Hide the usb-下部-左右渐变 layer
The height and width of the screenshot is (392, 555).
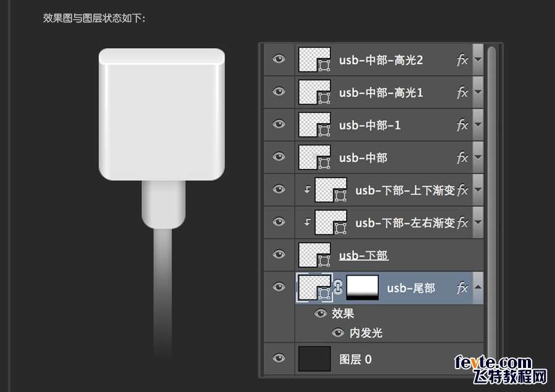tap(279, 221)
